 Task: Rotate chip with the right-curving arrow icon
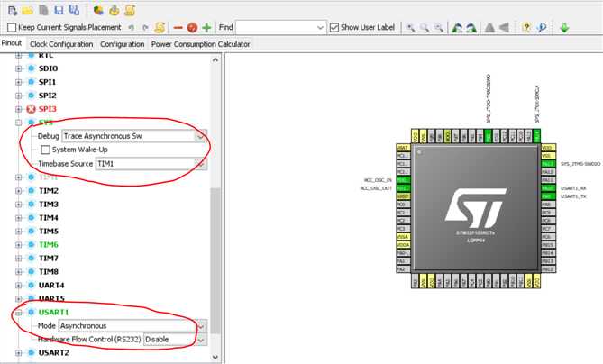[471, 28]
